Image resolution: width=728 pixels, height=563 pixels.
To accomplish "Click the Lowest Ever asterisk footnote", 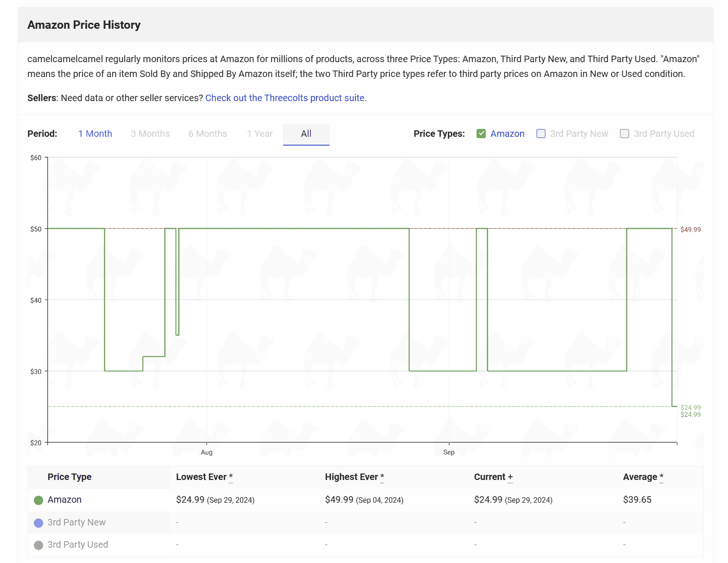I will click(231, 477).
